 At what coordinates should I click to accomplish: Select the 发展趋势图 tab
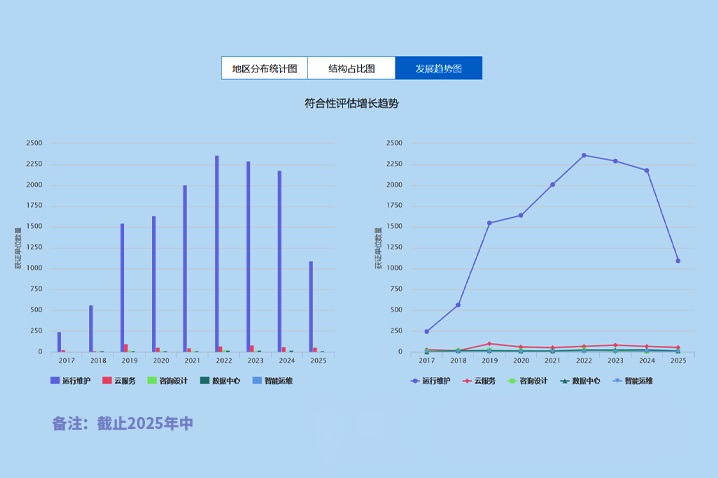438,68
